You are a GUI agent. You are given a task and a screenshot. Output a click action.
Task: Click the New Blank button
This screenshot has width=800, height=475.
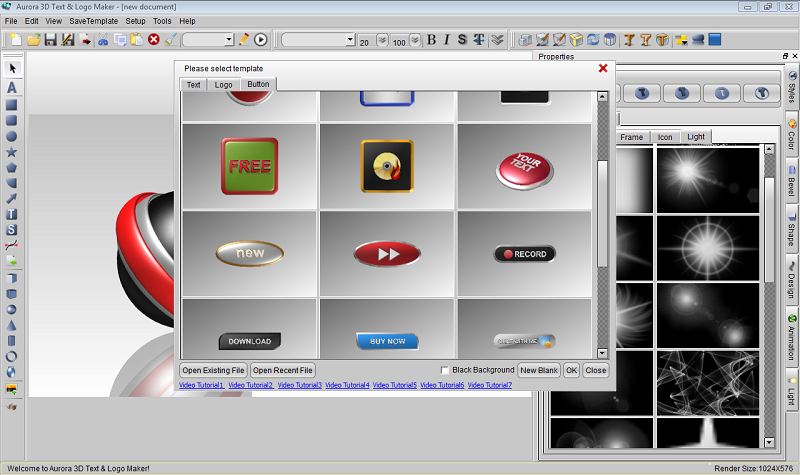[x=539, y=370]
